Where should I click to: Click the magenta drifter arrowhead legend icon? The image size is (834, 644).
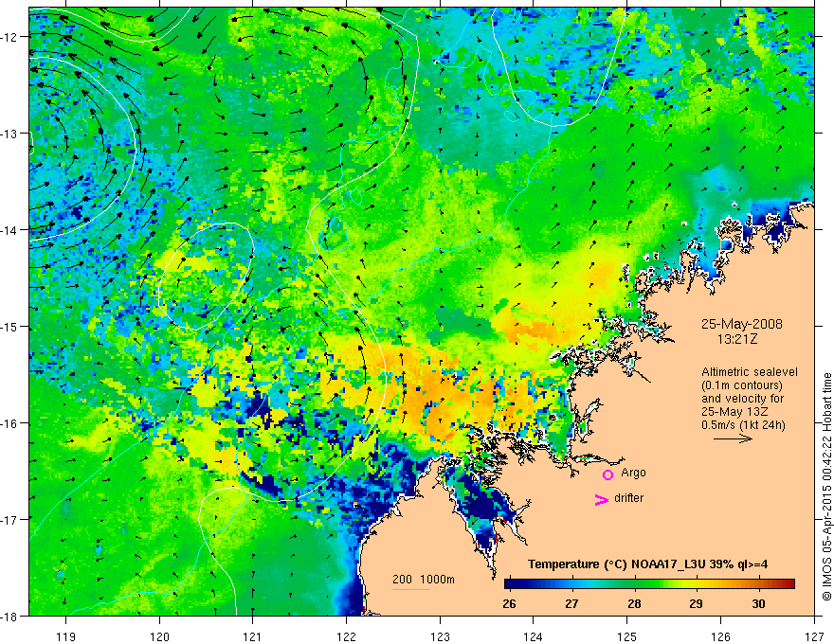tap(602, 499)
